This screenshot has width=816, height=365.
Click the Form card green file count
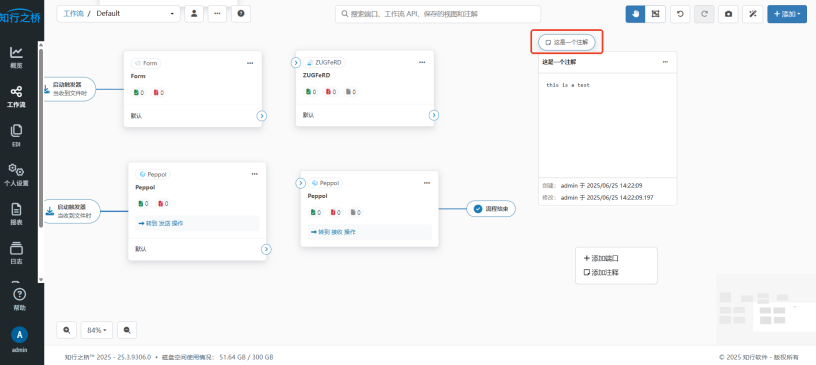[x=139, y=93]
